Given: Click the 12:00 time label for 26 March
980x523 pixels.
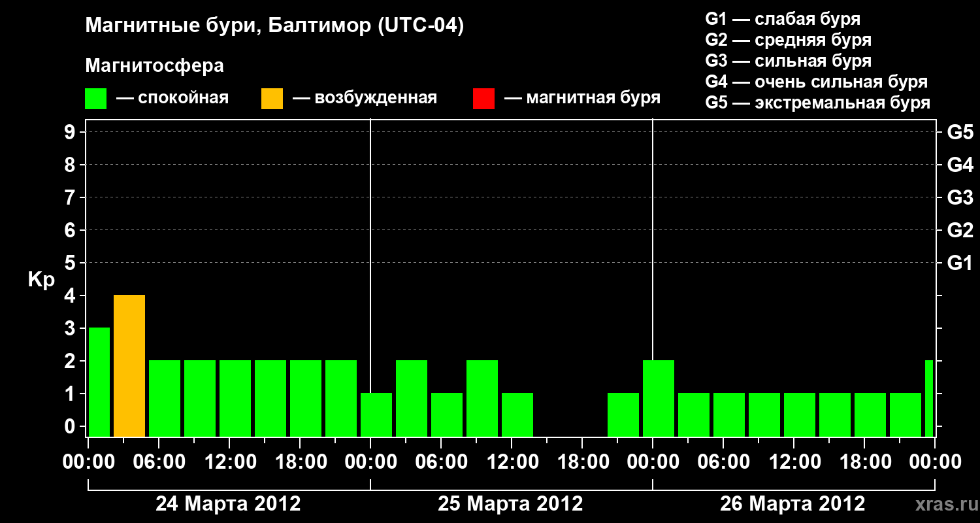Looking at the screenshot, I should pos(794,462).
